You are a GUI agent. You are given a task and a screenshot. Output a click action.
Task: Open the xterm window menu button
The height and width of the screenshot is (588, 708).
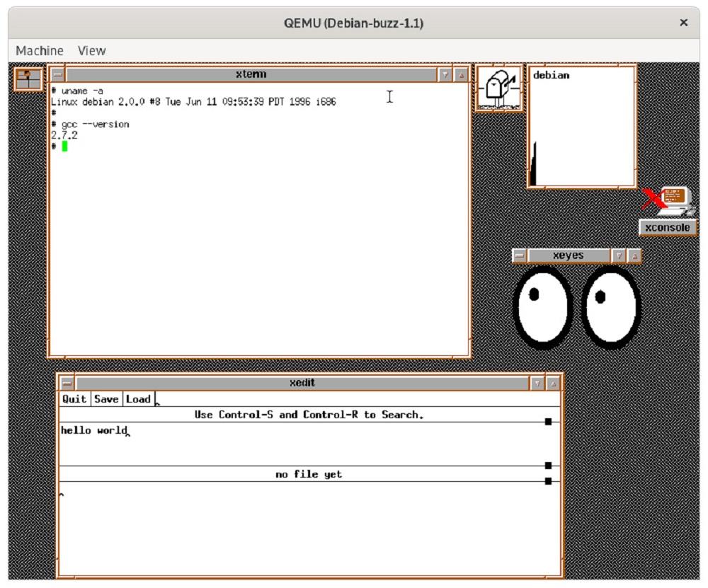(x=58, y=74)
